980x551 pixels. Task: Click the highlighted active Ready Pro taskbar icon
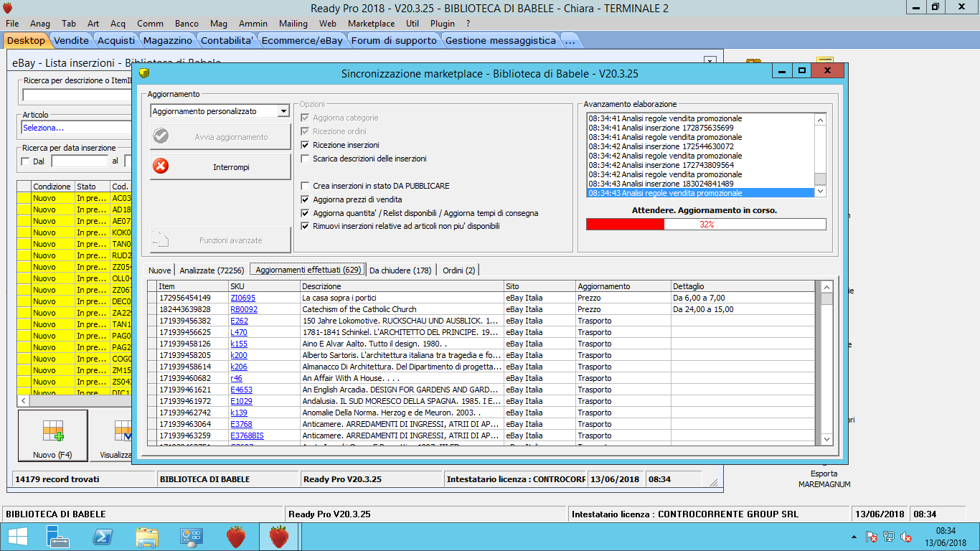(x=279, y=536)
